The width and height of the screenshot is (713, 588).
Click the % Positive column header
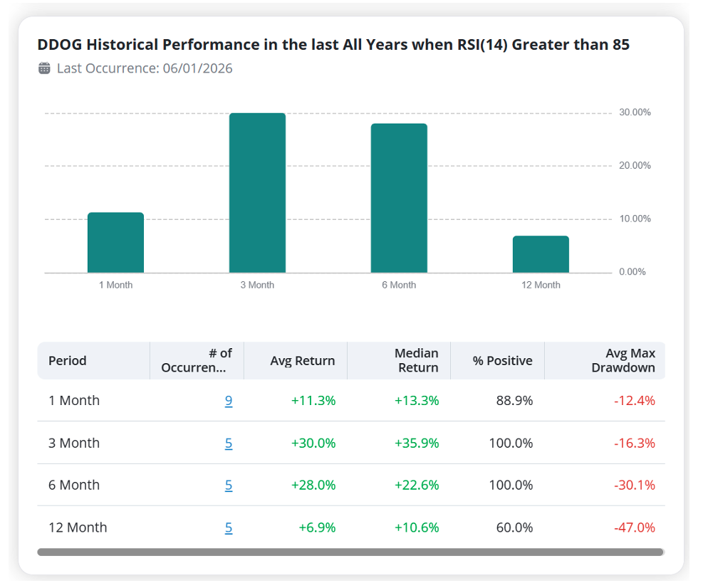497,361
